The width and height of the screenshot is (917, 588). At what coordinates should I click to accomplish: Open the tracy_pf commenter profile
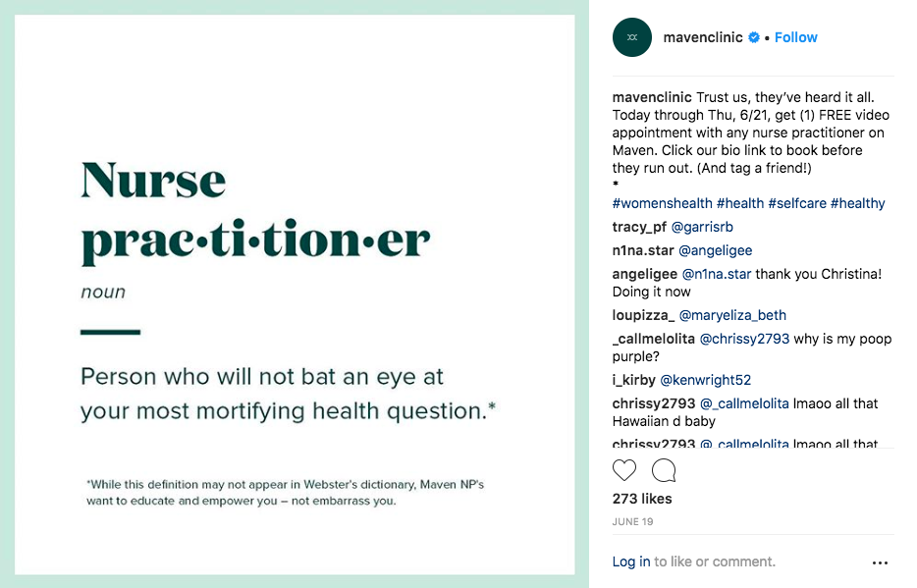[x=639, y=227]
